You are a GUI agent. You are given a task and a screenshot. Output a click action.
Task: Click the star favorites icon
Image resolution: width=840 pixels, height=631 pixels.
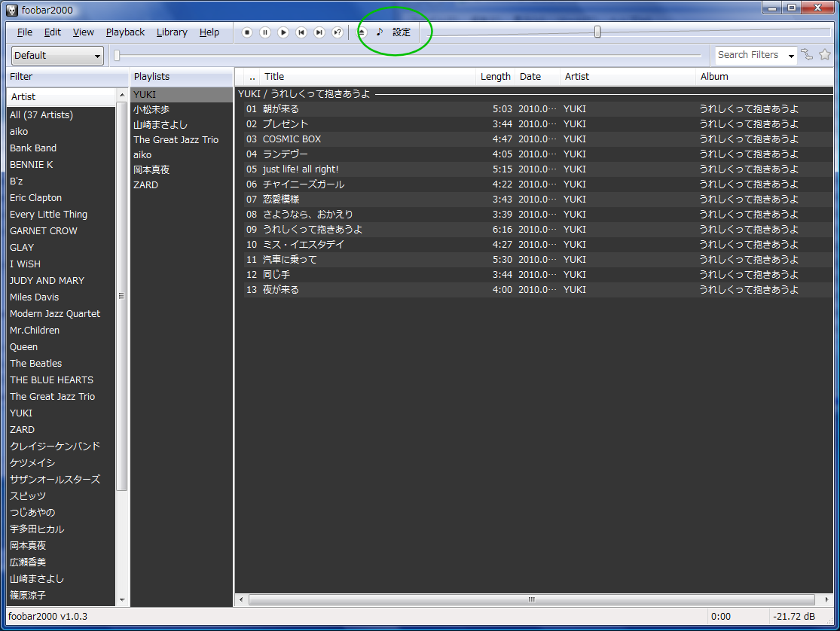[x=825, y=54]
